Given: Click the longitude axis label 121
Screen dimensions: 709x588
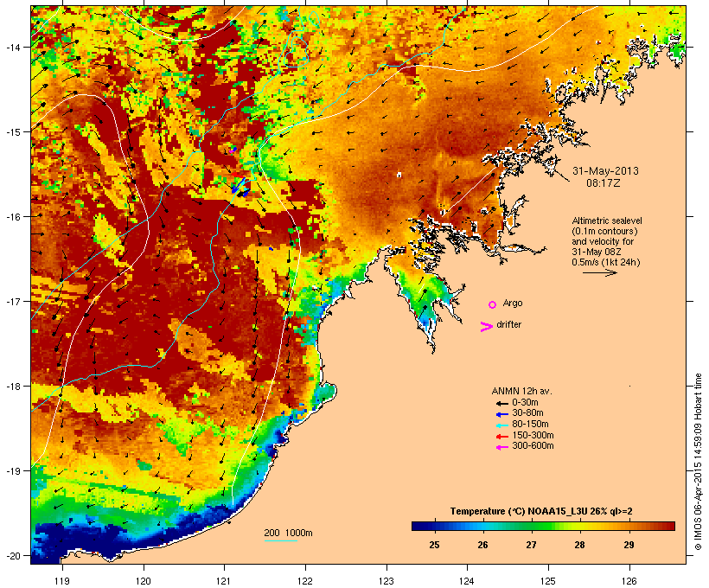Looking at the screenshot, I should pos(224,581).
